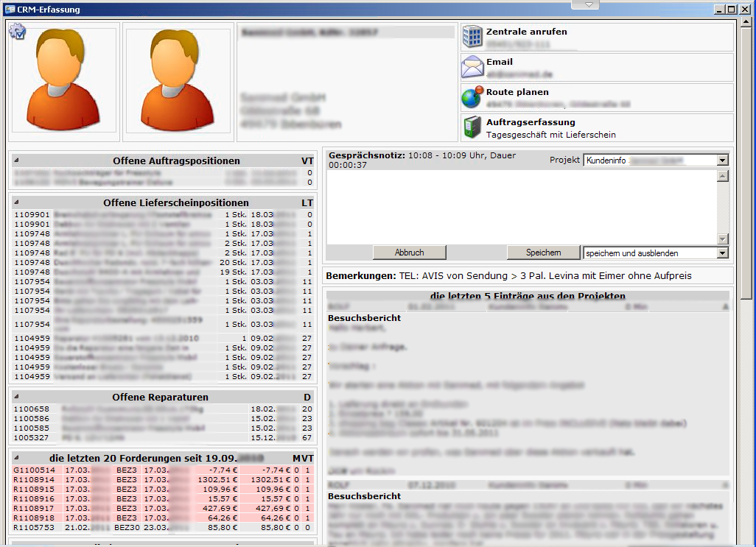Screen dimensions: 756x547
Task: Click the Zentrale anrufen building icon
Action: point(472,37)
